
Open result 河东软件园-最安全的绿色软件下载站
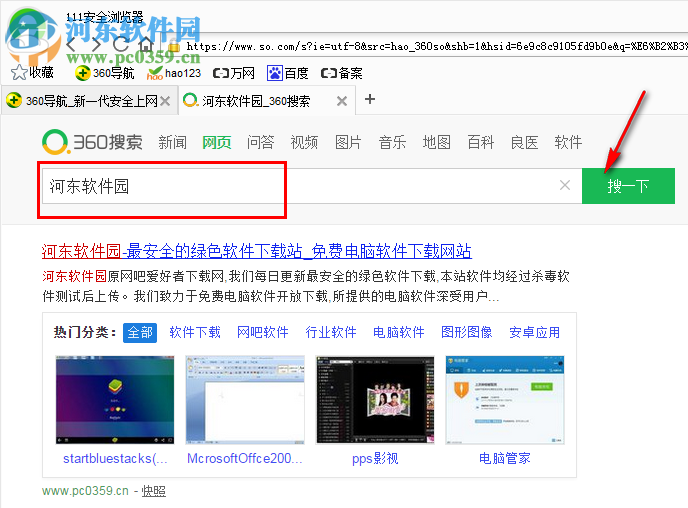(x=257, y=251)
